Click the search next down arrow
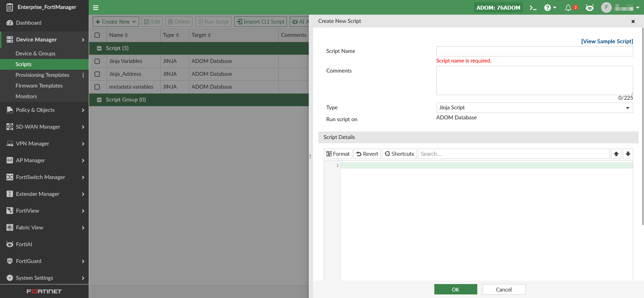The width and height of the screenshot is (644, 298). (628, 154)
